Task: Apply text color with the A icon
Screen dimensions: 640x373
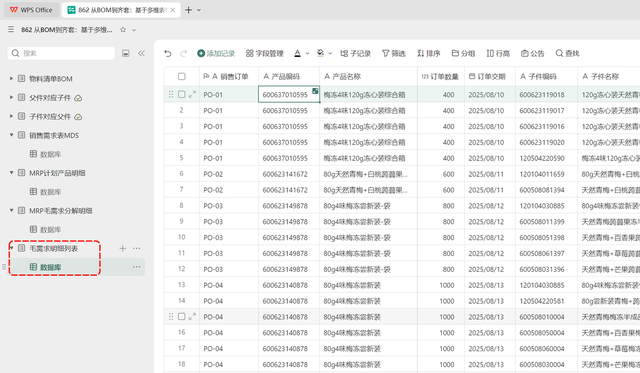Action: (x=298, y=53)
